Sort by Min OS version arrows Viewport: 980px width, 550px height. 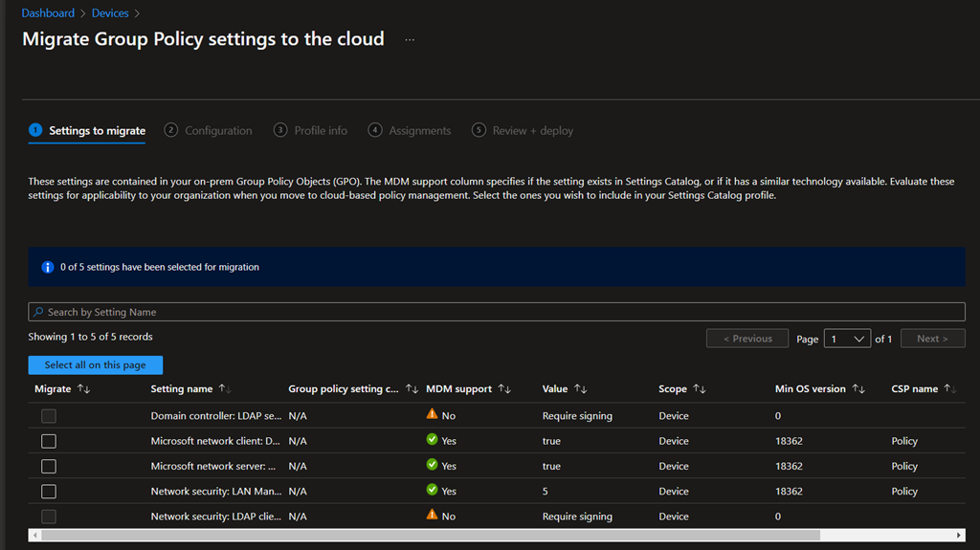click(858, 389)
